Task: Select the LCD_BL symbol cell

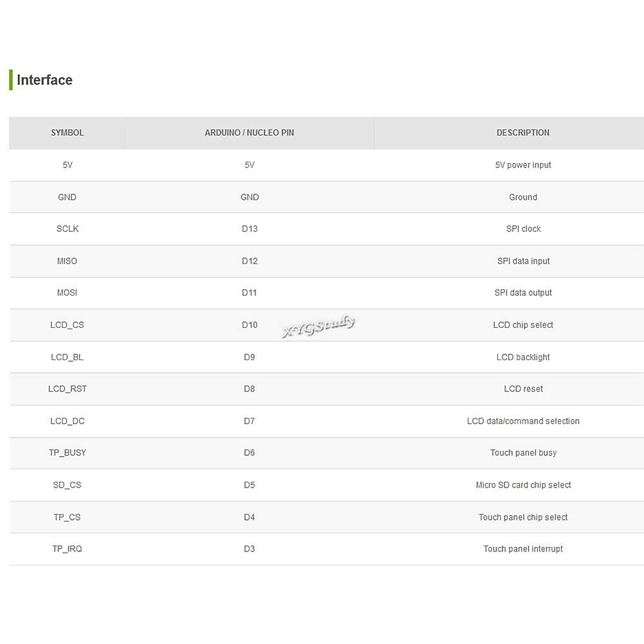Action: pyautogui.click(x=67, y=357)
